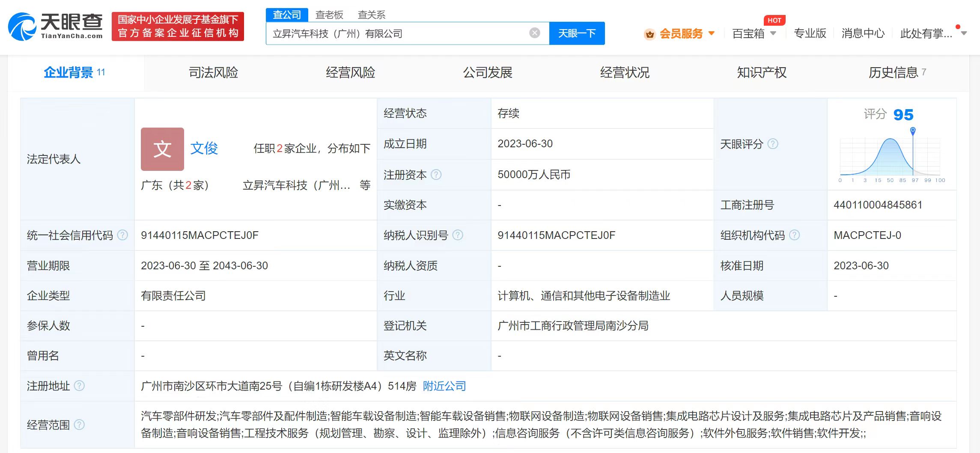Switch to the 经营状况 tab
Image resolution: width=980 pixels, height=453 pixels.
(x=625, y=72)
